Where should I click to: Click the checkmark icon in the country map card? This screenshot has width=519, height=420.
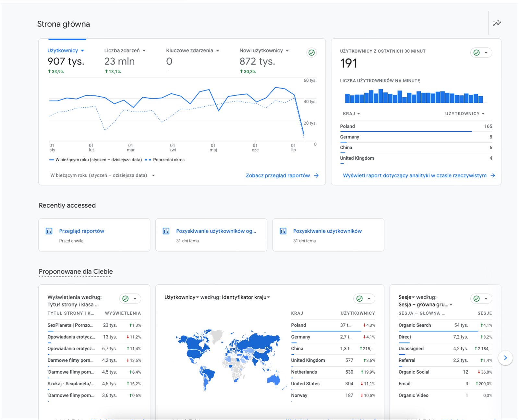click(359, 299)
